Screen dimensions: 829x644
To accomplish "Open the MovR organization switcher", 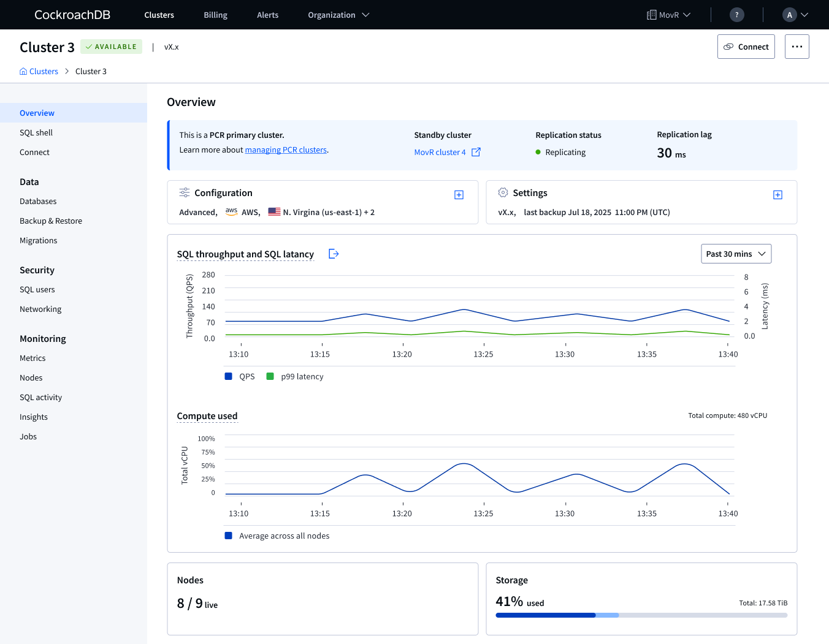I will click(x=669, y=15).
